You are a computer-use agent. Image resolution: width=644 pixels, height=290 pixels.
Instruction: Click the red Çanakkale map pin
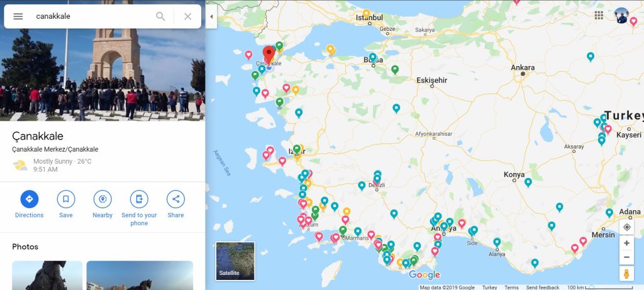pos(269,53)
